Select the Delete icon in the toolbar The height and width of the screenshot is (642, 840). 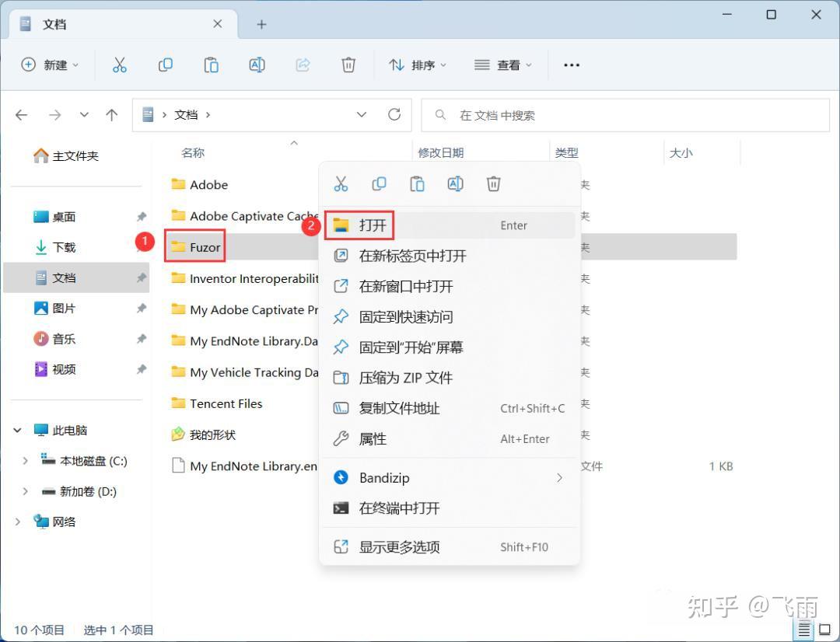tap(348, 65)
